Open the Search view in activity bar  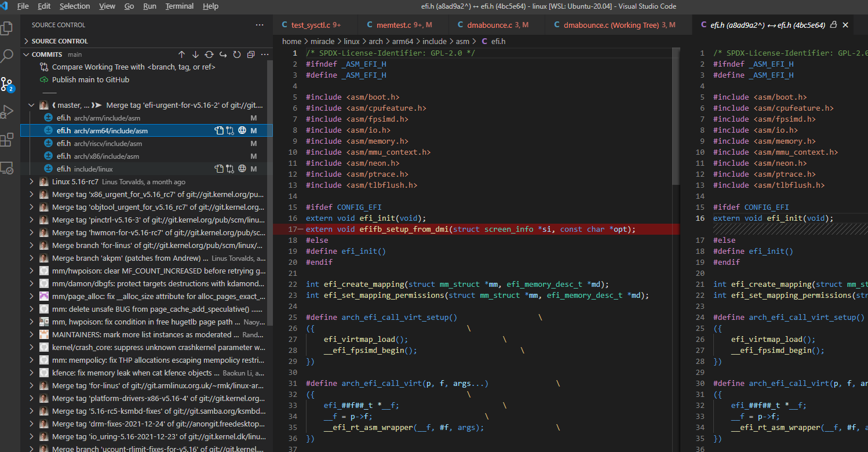click(7, 56)
